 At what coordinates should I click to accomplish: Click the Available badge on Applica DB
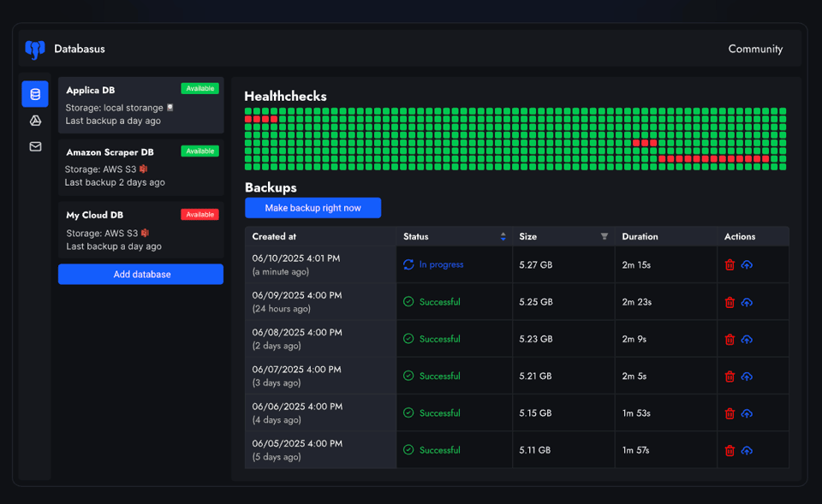tap(200, 87)
